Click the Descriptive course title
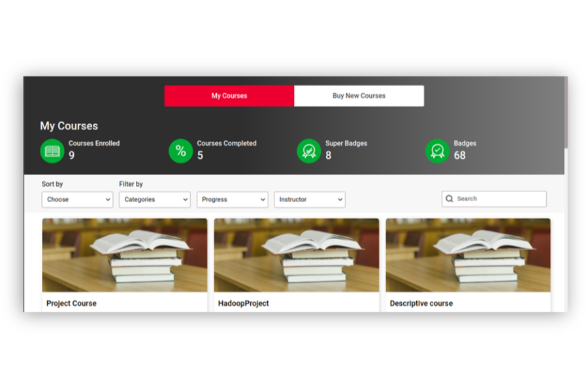 click(421, 303)
